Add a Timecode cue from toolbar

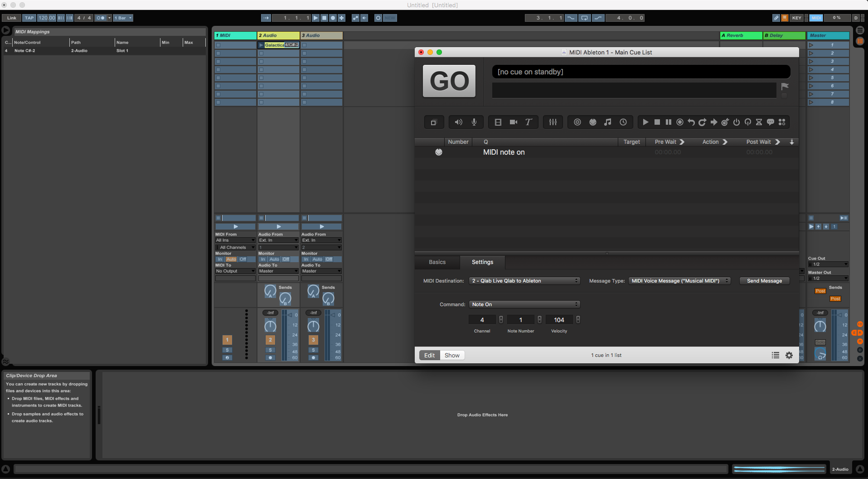click(623, 122)
